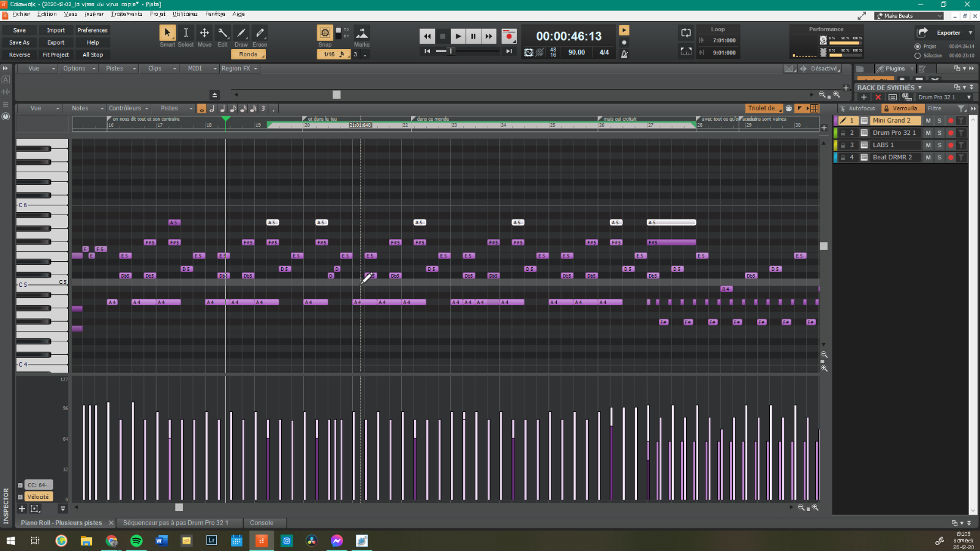Image resolution: width=980 pixels, height=551 pixels.
Task: Click the Fit Project button
Action: (x=56, y=55)
